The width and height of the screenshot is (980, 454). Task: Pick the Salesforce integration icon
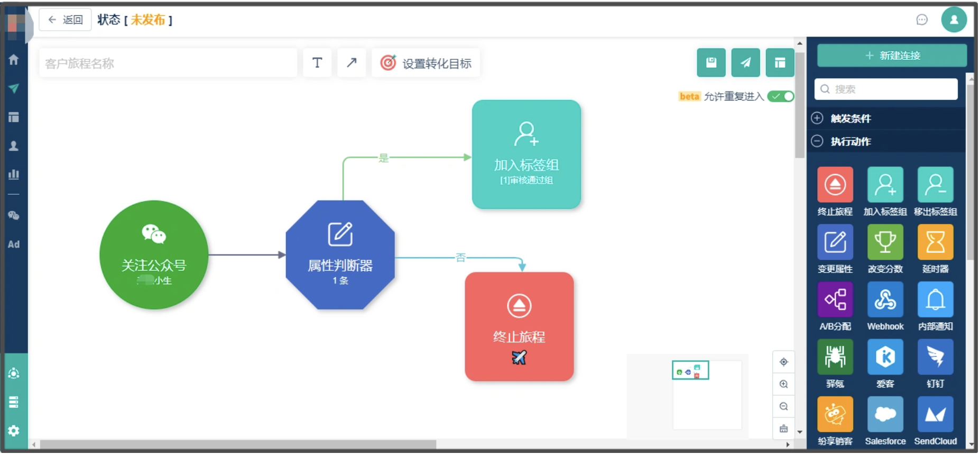pyautogui.click(x=885, y=414)
